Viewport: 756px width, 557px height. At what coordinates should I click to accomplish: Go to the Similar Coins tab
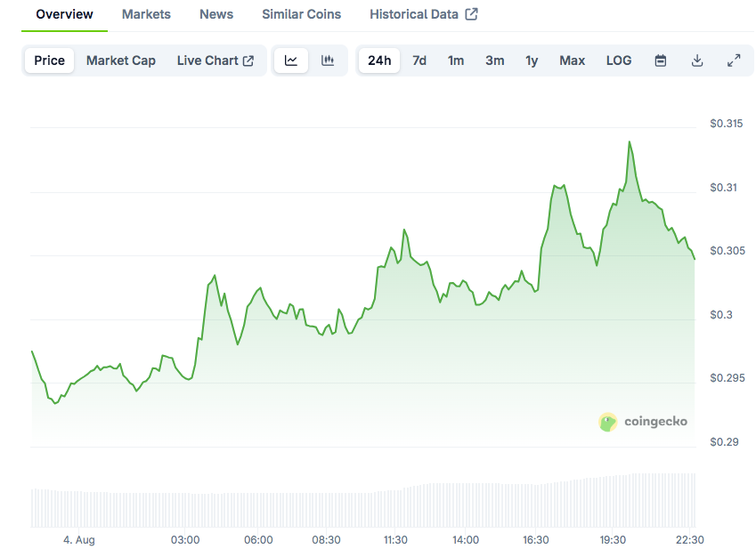(x=301, y=14)
